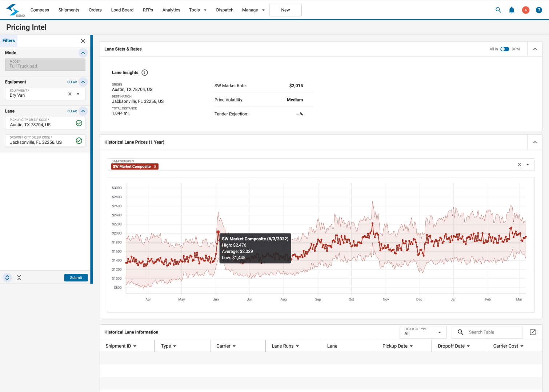Click the search magnifier icon in header
549x392 pixels.
tap(498, 10)
